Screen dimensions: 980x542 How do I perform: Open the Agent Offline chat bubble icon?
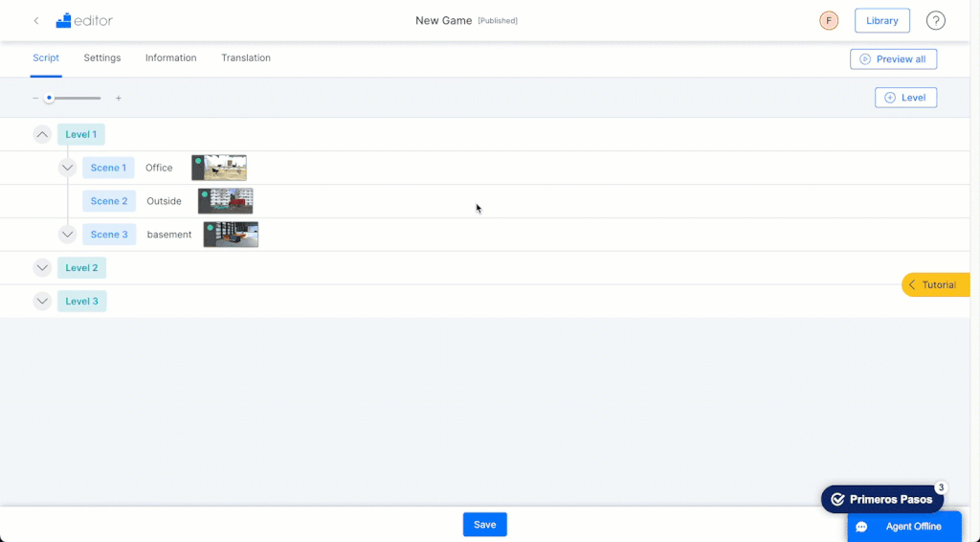point(862,527)
